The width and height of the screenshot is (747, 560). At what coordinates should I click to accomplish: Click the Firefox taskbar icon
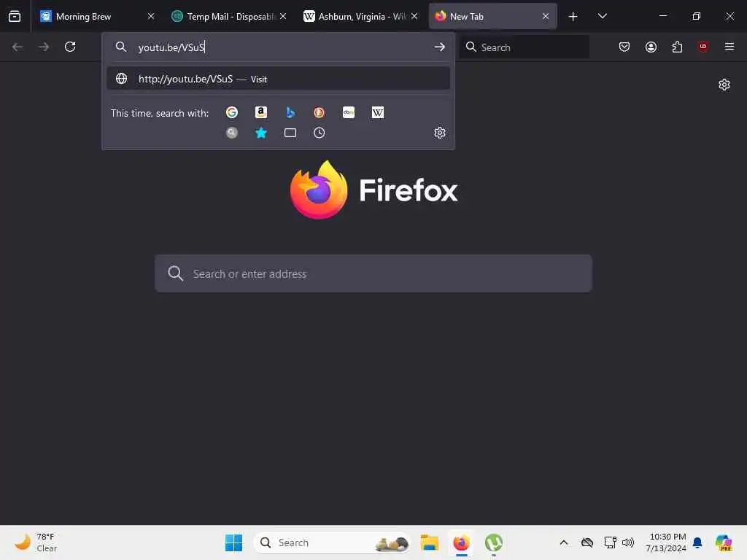[461, 542]
